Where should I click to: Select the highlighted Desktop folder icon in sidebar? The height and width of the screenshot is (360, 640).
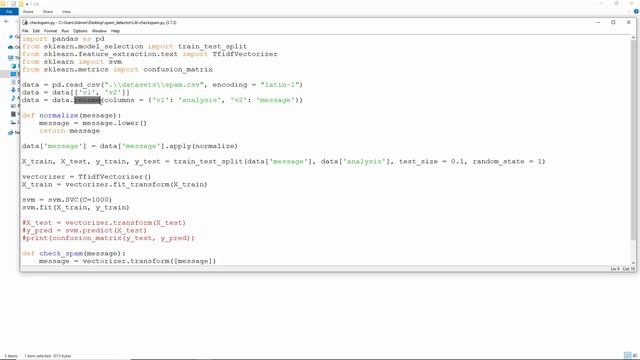pos(13,74)
